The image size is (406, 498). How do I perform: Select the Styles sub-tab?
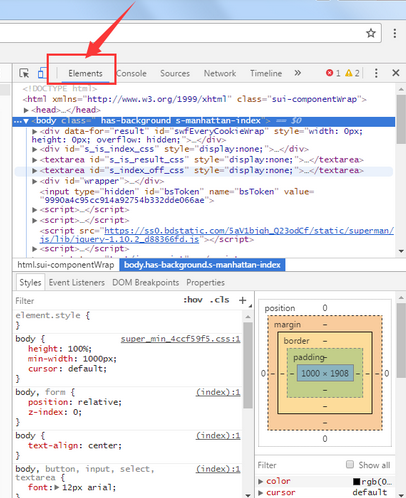pyautogui.click(x=30, y=283)
